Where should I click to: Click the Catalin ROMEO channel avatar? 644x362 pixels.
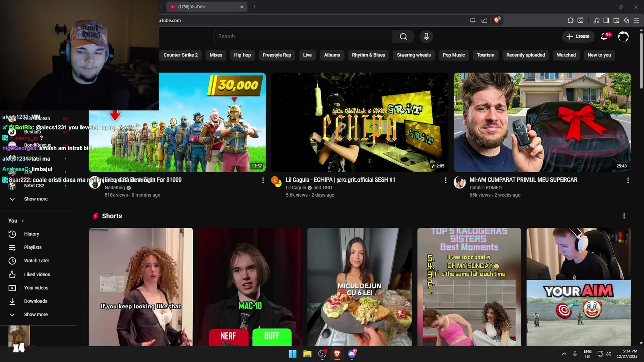(x=460, y=183)
